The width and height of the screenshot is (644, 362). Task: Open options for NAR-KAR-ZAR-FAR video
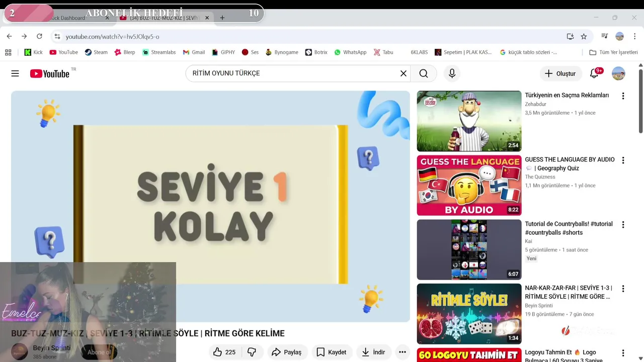[x=623, y=289]
